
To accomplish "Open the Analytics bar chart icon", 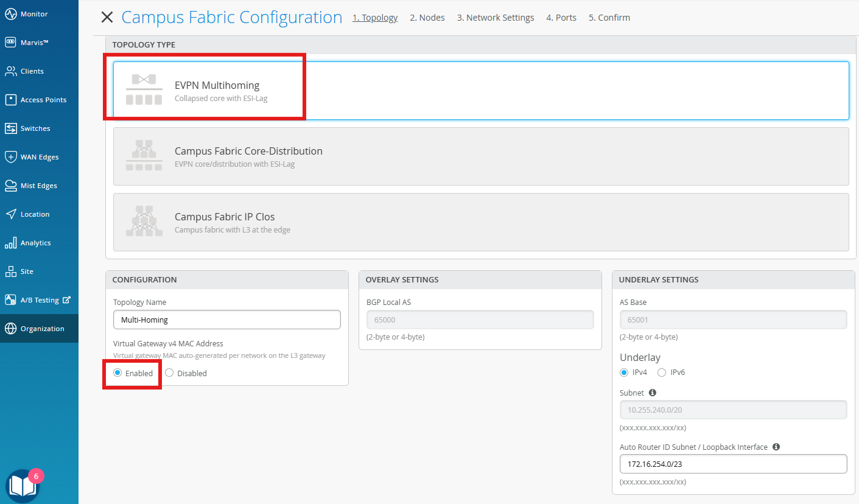I will pyautogui.click(x=10, y=243).
